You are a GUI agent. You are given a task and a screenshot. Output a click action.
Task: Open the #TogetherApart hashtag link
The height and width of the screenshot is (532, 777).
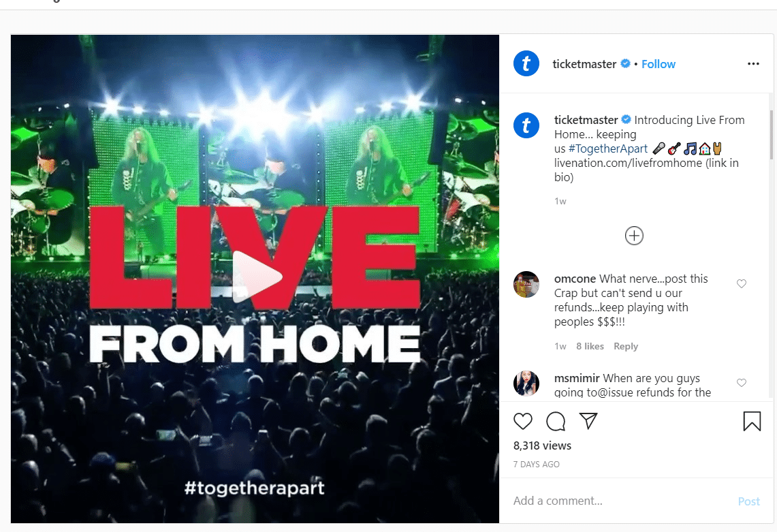[x=608, y=148]
